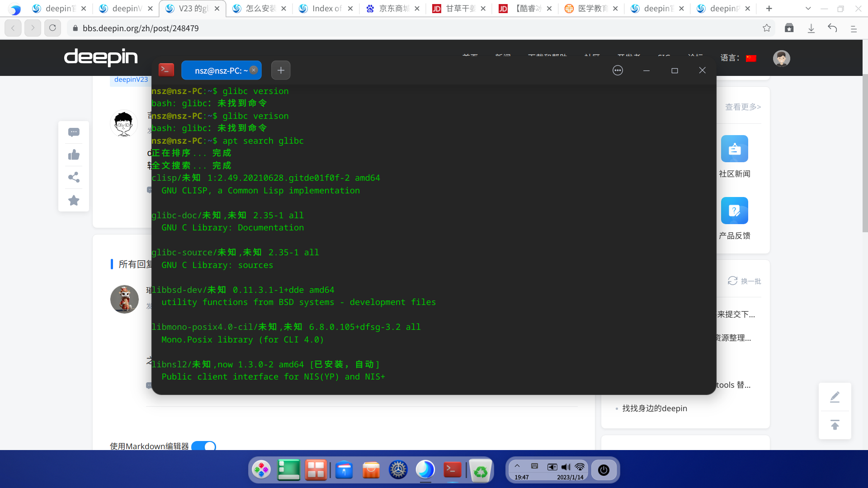868x488 pixels.
Task: Expand browser tab list chevron
Action: (x=808, y=9)
